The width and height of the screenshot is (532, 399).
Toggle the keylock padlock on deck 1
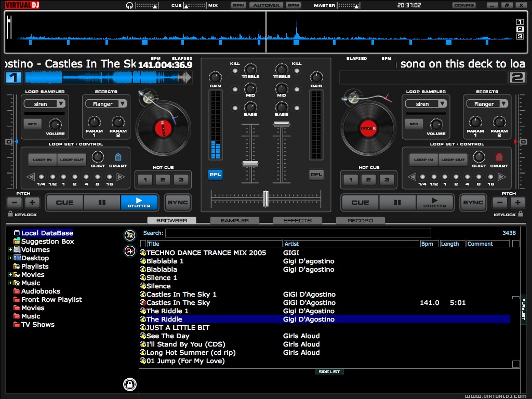tap(10, 214)
